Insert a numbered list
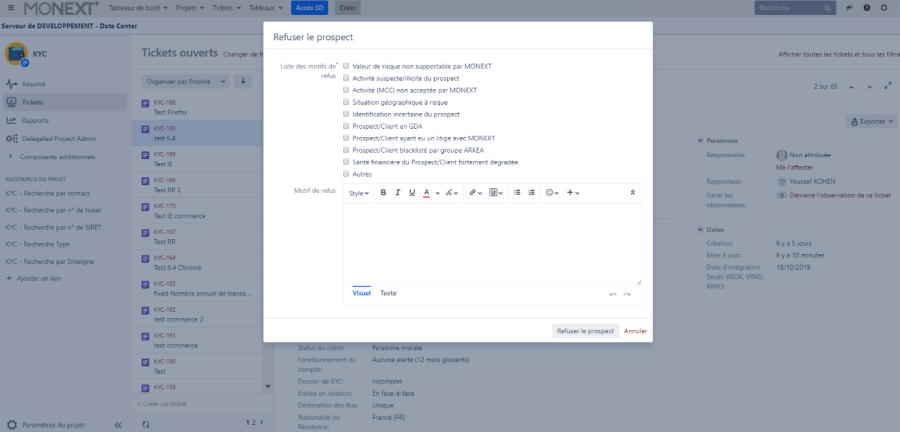 click(531, 192)
